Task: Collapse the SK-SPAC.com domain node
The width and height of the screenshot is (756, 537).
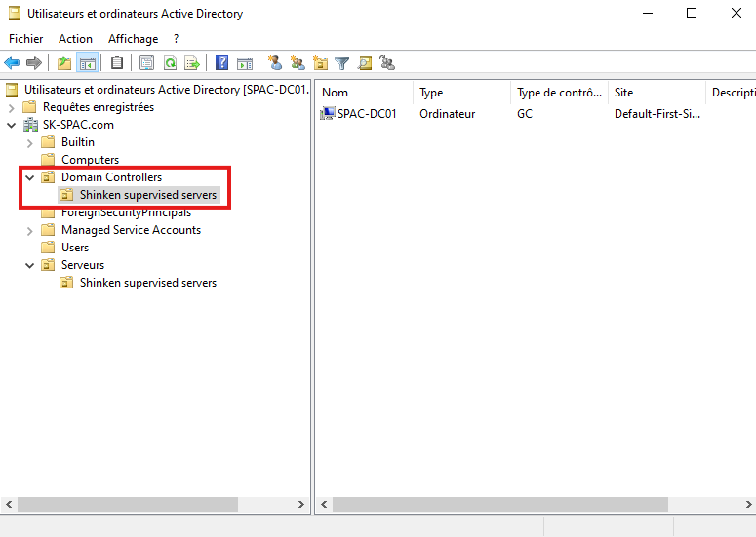Action: [x=12, y=125]
